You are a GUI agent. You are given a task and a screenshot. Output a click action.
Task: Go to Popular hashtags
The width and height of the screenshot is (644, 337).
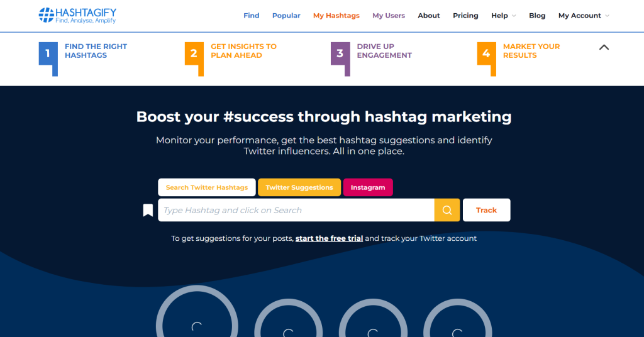(286, 16)
